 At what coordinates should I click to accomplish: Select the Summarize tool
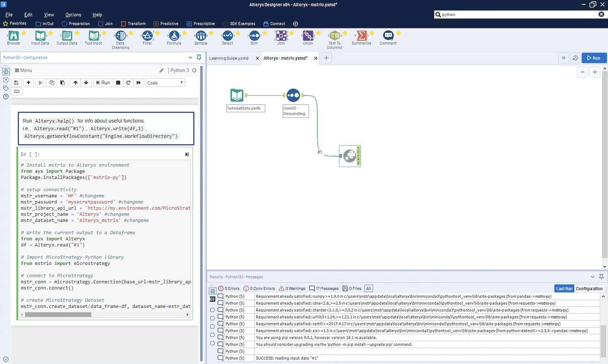(361, 36)
